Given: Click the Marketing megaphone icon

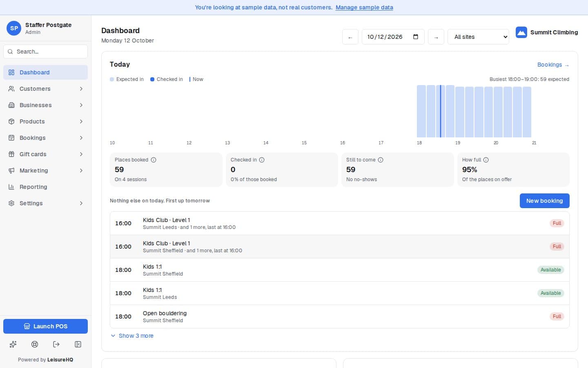Looking at the screenshot, I should pyautogui.click(x=11, y=171).
